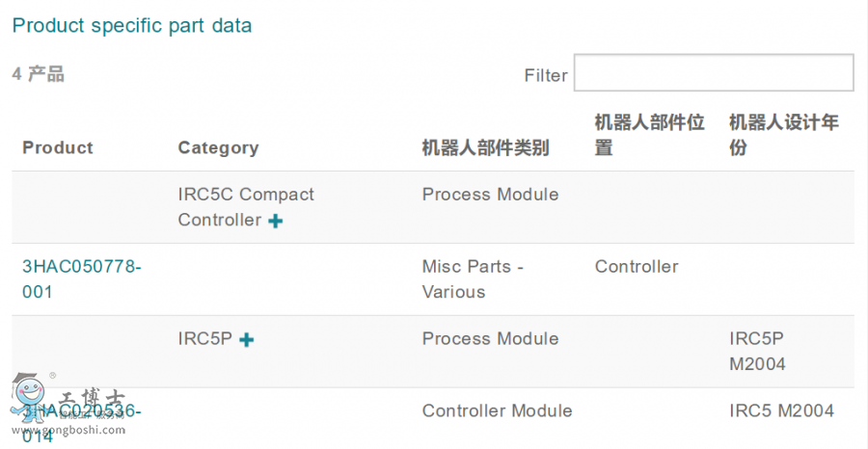Click the IRC5 M2004 design year cell
Image resolution: width=868 pixels, height=449 pixels.
pyautogui.click(x=781, y=411)
